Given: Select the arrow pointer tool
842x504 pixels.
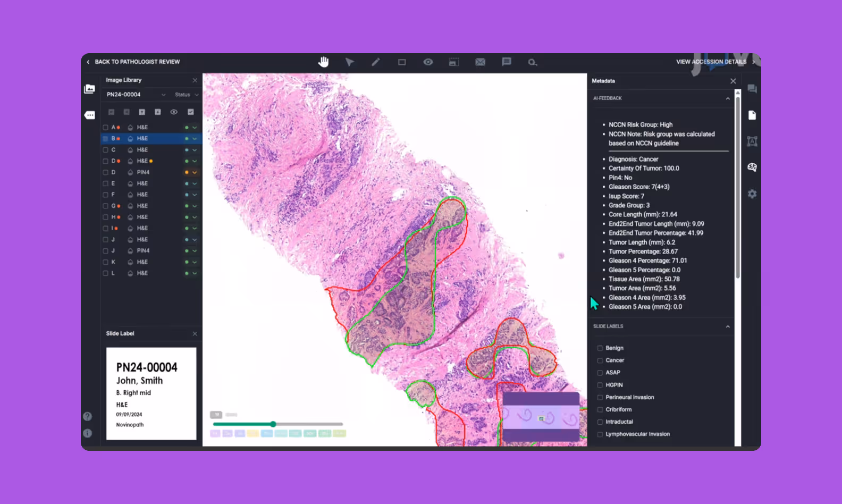Looking at the screenshot, I should click(349, 62).
